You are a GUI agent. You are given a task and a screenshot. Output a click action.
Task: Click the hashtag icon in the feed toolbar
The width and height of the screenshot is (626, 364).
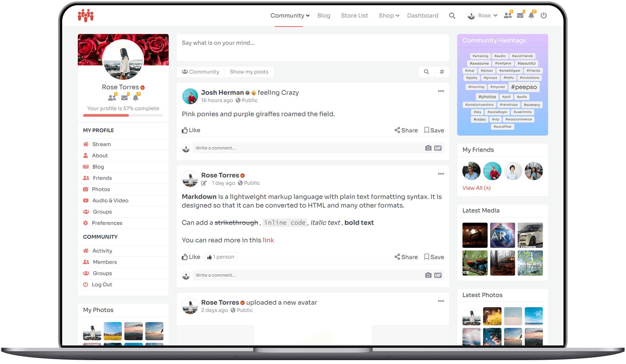tap(441, 72)
